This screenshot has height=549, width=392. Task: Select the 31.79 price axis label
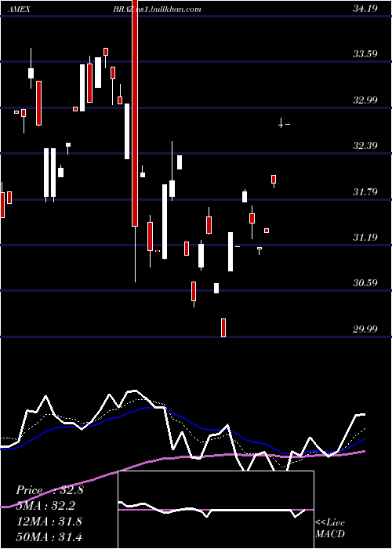[x=365, y=192]
